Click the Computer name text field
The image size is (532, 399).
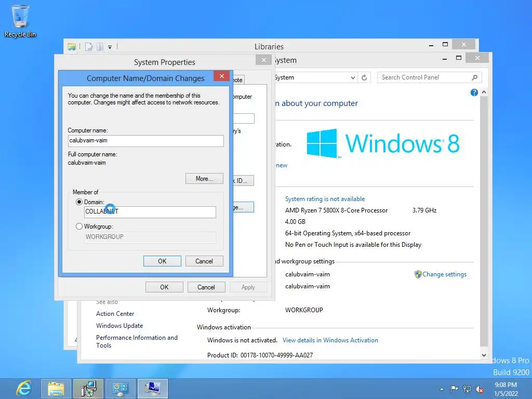pos(145,141)
